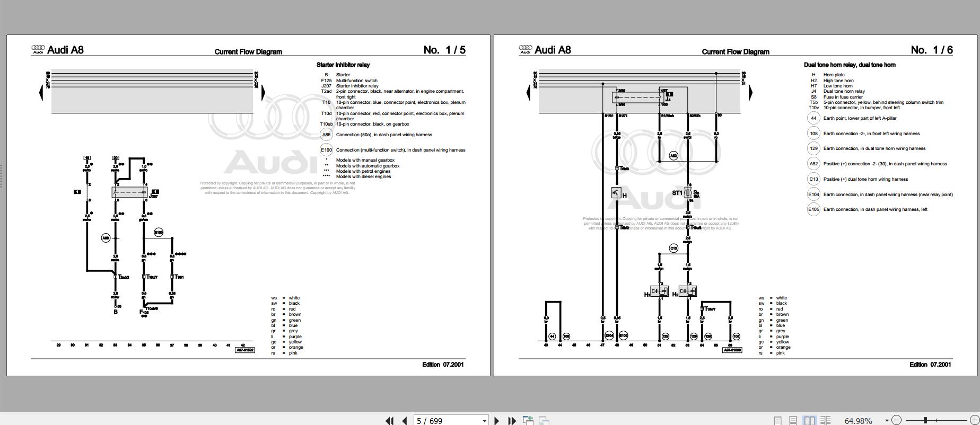The image size is (980, 425).
Task: Click left arrow on Starter inhibitor diagram
Action: pyautogui.click(x=41, y=92)
